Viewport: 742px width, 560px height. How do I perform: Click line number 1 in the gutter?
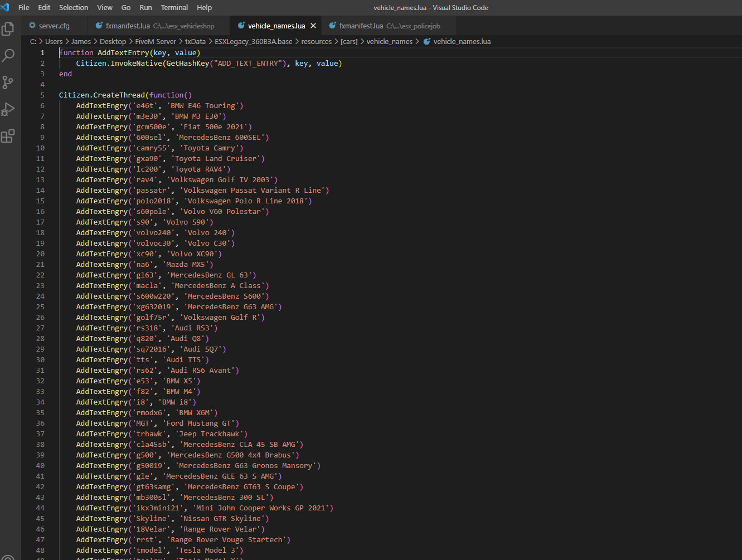[42, 52]
